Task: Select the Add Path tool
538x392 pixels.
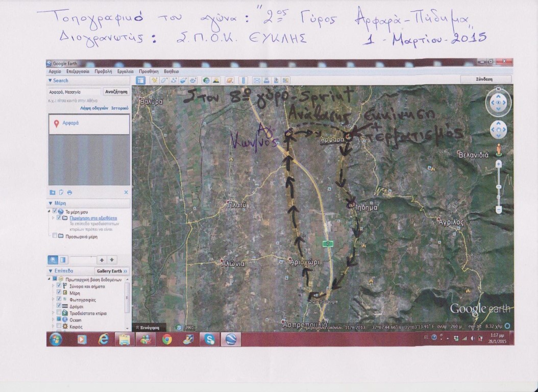Action: 174,81
